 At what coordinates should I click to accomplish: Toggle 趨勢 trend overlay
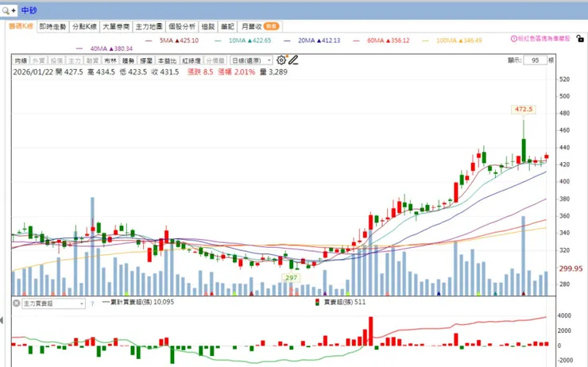(x=128, y=60)
